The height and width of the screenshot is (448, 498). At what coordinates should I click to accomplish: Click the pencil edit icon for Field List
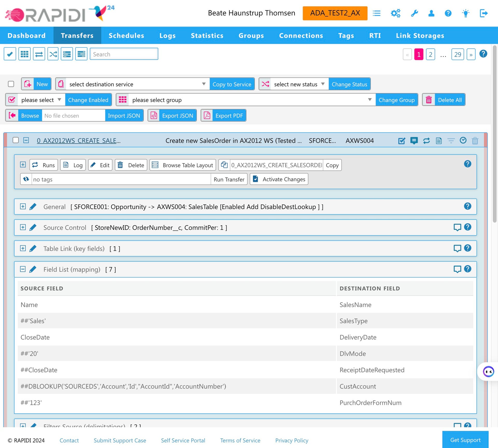(33, 269)
